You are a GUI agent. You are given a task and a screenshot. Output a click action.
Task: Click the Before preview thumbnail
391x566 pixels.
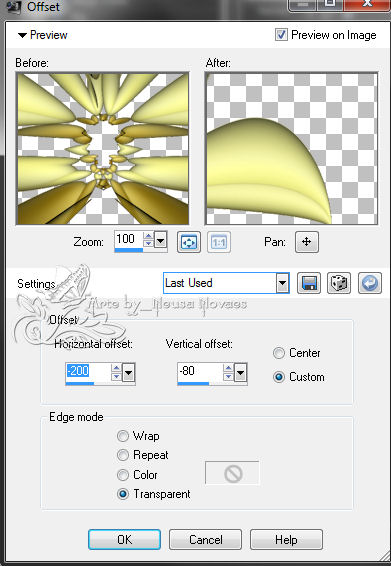pos(103,148)
